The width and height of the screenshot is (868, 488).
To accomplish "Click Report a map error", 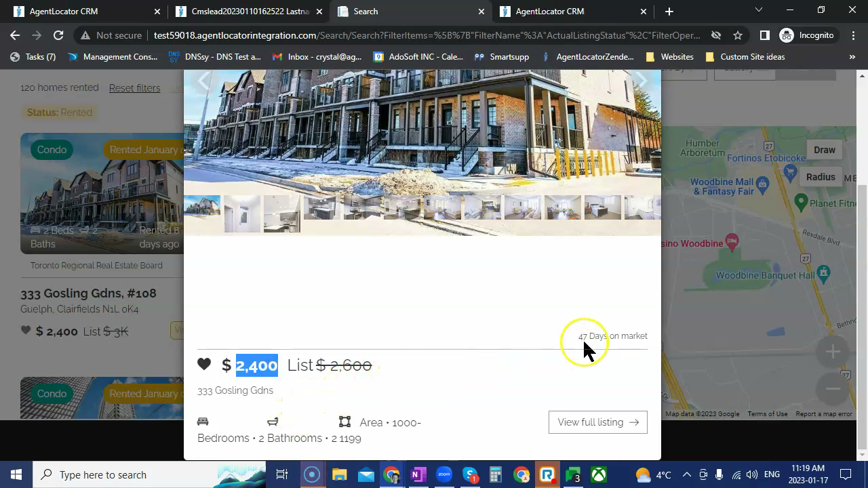I will (x=823, y=414).
